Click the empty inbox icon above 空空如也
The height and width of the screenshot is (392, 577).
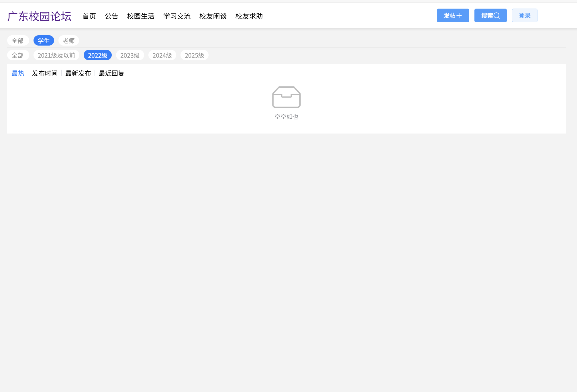tap(286, 97)
